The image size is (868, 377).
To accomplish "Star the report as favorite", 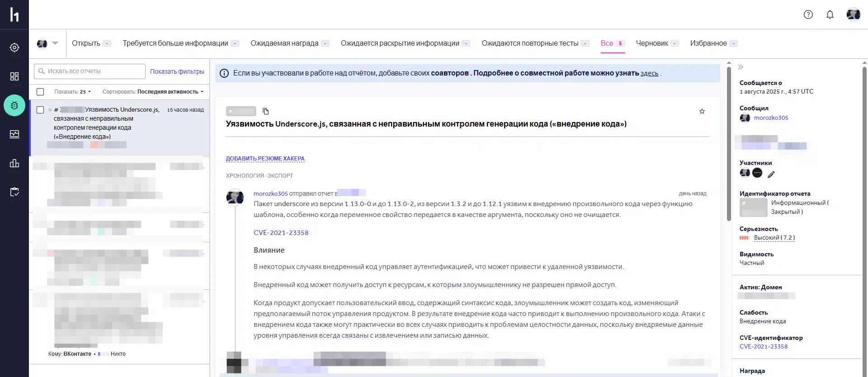I will (x=702, y=111).
